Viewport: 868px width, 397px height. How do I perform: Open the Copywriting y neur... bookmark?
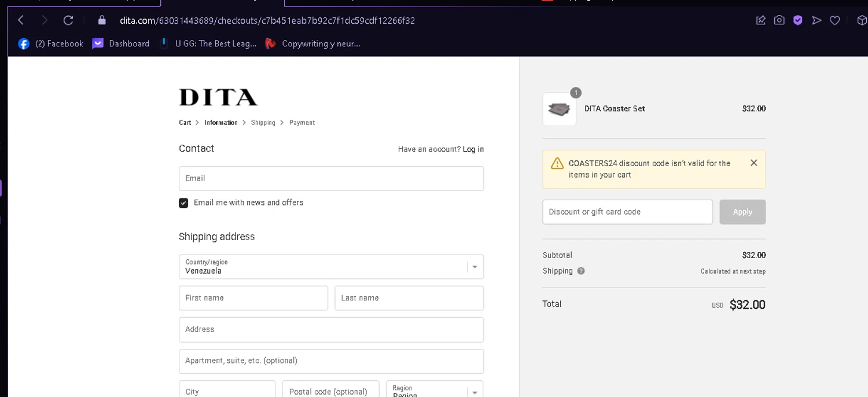pos(312,43)
